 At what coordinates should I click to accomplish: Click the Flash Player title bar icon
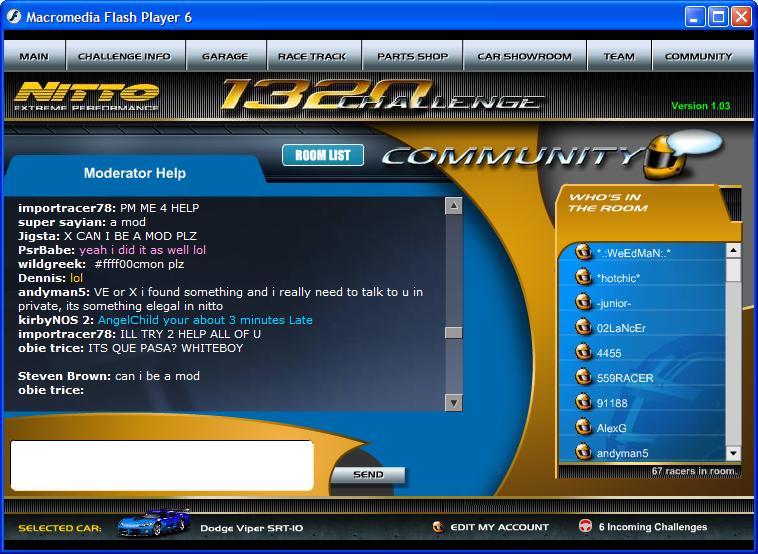point(14,17)
